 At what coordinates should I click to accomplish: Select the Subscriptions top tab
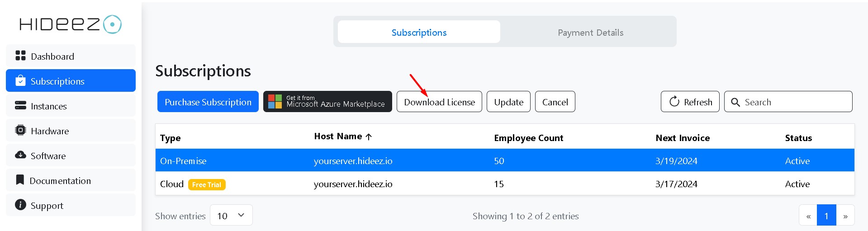[x=419, y=33]
